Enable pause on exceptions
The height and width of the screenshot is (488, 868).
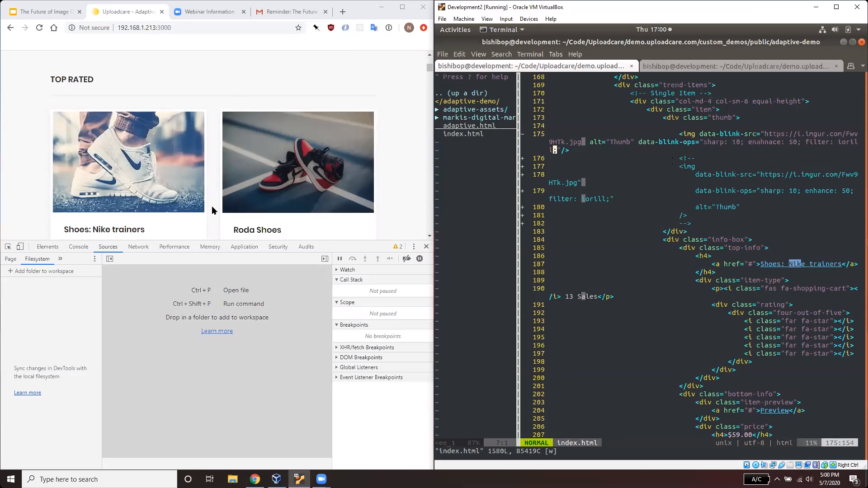pos(419,258)
